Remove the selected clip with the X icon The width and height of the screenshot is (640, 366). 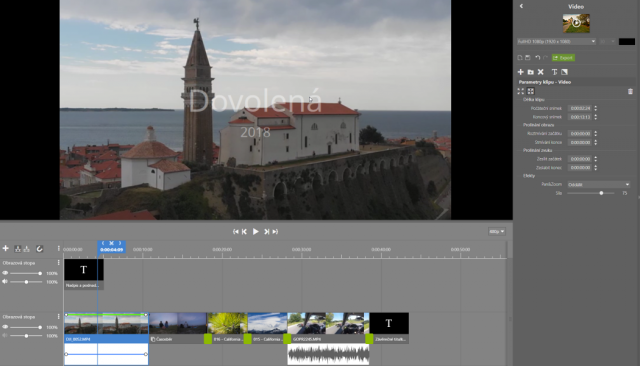pyautogui.click(x=540, y=72)
